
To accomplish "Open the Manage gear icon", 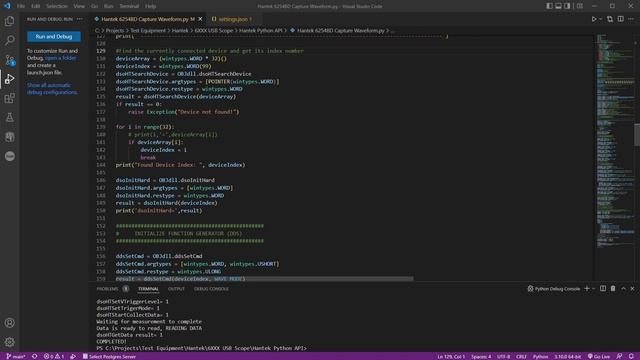I will pyautogui.click(x=9, y=342).
